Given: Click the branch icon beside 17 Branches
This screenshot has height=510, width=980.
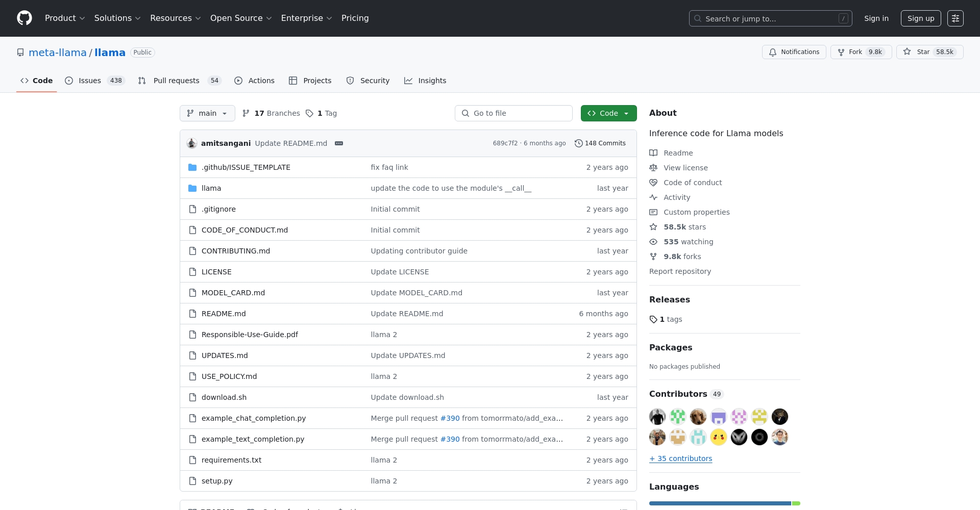Looking at the screenshot, I should (246, 113).
